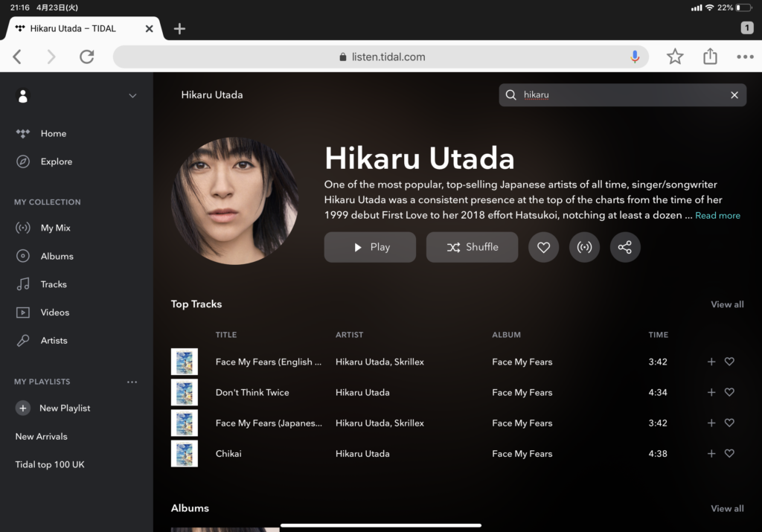Show open tabs counter
Viewport: 762px width, 532px height.
[747, 28]
